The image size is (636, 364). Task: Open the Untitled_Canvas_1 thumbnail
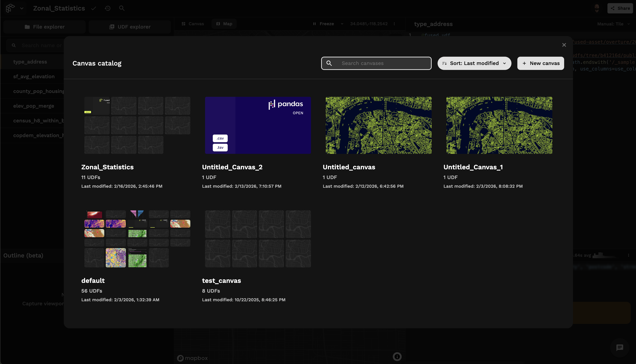(x=499, y=125)
